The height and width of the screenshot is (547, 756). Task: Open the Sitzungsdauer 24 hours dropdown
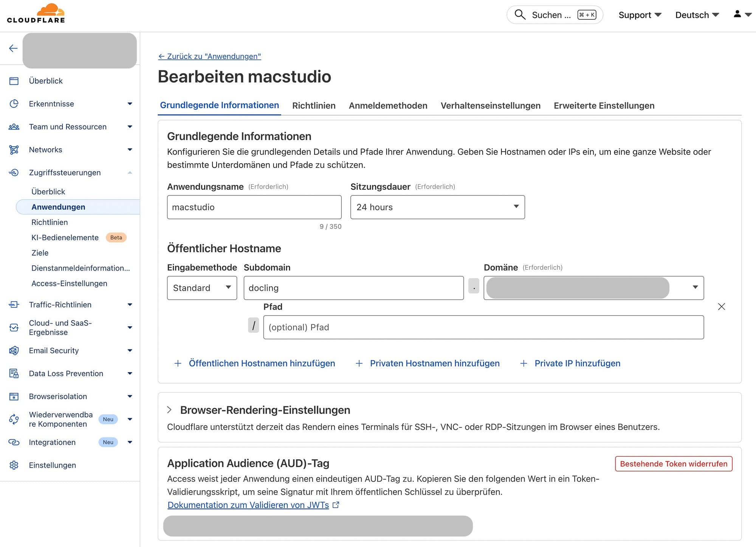tap(437, 207)
